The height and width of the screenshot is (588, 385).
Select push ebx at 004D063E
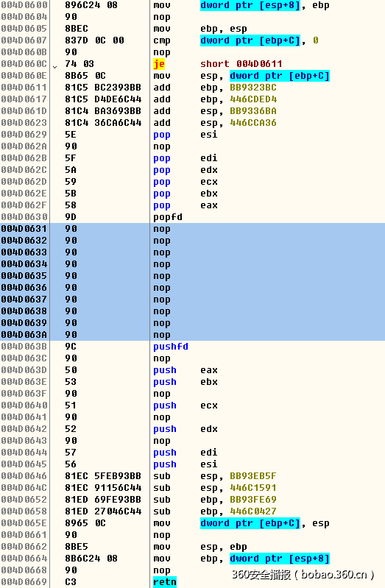coord(193,382)
